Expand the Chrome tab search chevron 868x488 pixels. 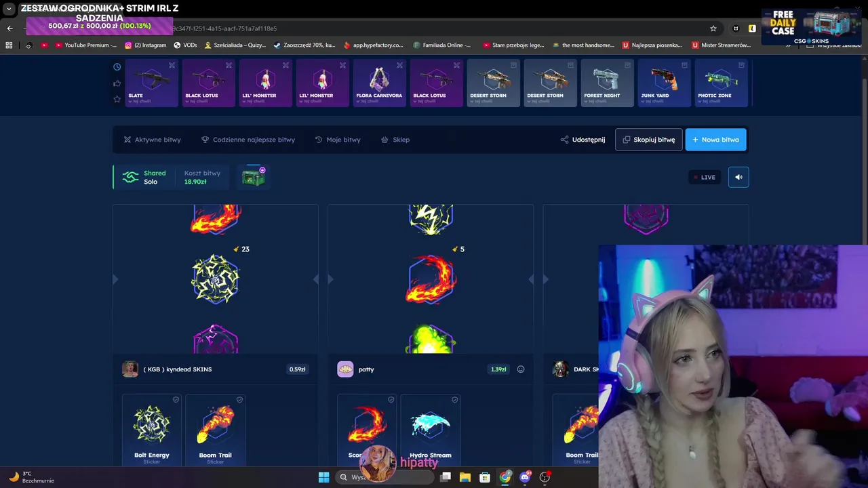tap(9, 9)
